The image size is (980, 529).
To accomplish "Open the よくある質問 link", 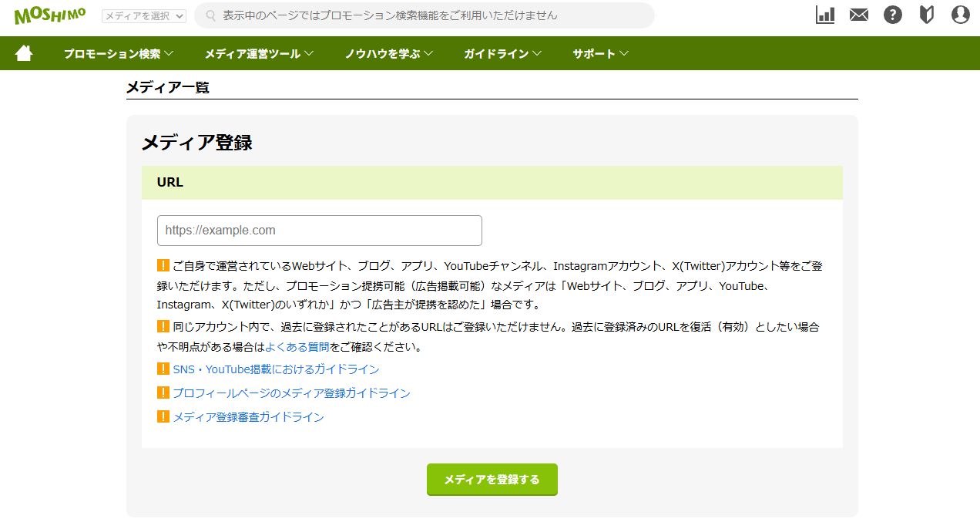I will (297, 347).
